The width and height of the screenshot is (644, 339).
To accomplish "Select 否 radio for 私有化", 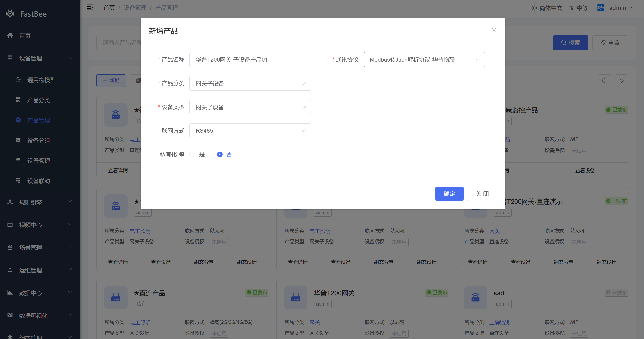I will tap(220, 154).
